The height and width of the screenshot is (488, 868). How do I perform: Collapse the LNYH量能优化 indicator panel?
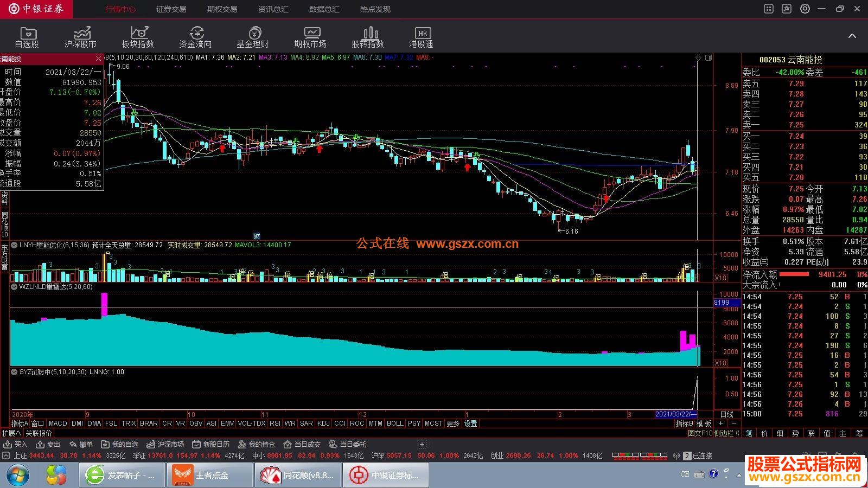[14, 245]
